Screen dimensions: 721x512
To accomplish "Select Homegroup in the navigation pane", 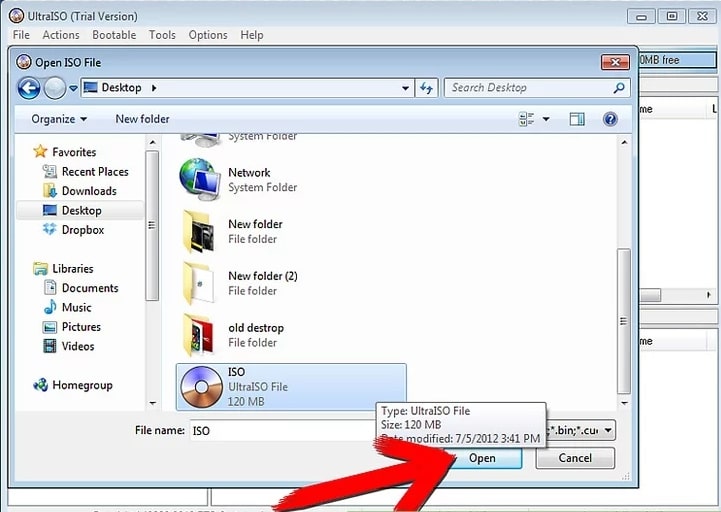I will [x=82, y=385].
